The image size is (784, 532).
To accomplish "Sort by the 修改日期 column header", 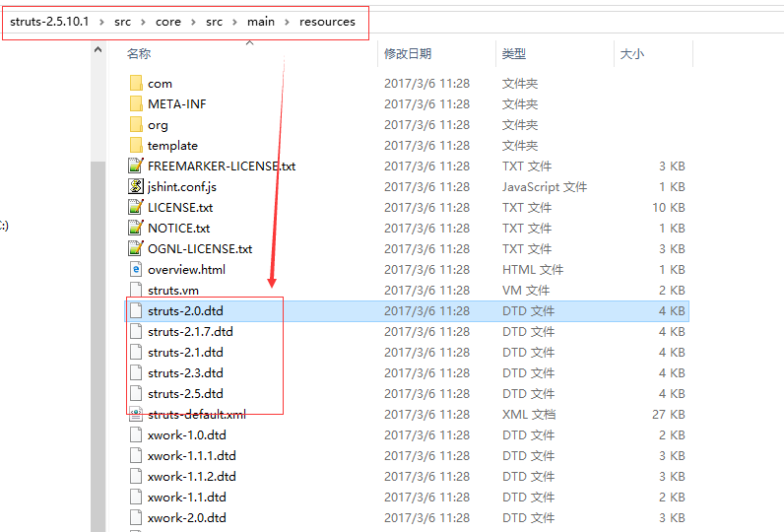I will (408, 53).
